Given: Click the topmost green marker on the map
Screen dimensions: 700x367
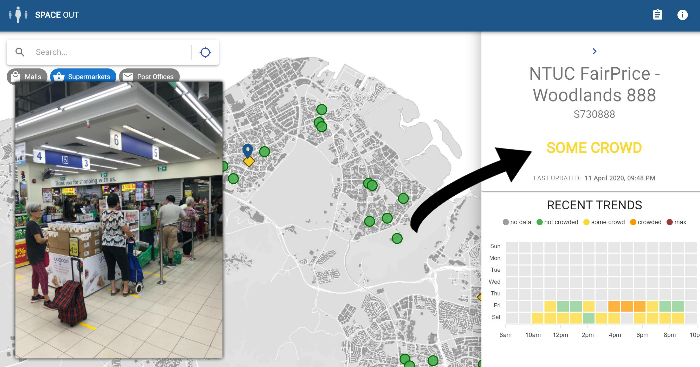Looking at the screenshot, I should tap(321, 109).
